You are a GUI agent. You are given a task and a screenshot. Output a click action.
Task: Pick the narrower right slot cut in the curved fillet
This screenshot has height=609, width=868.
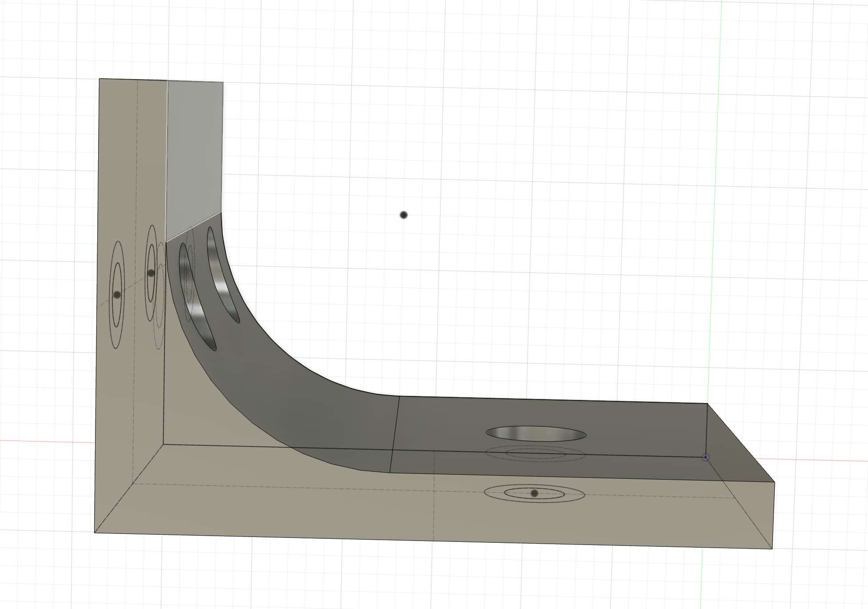(x=223, y=275)
